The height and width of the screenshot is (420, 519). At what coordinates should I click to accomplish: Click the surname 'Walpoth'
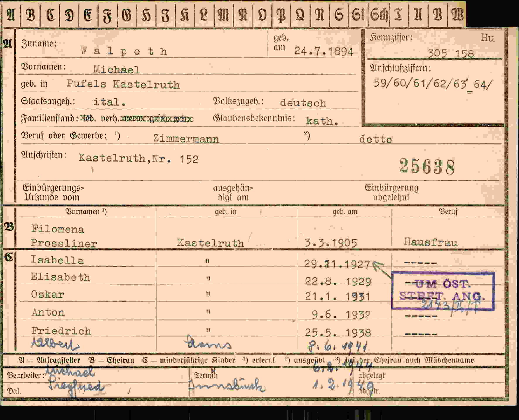coord(124,51)
